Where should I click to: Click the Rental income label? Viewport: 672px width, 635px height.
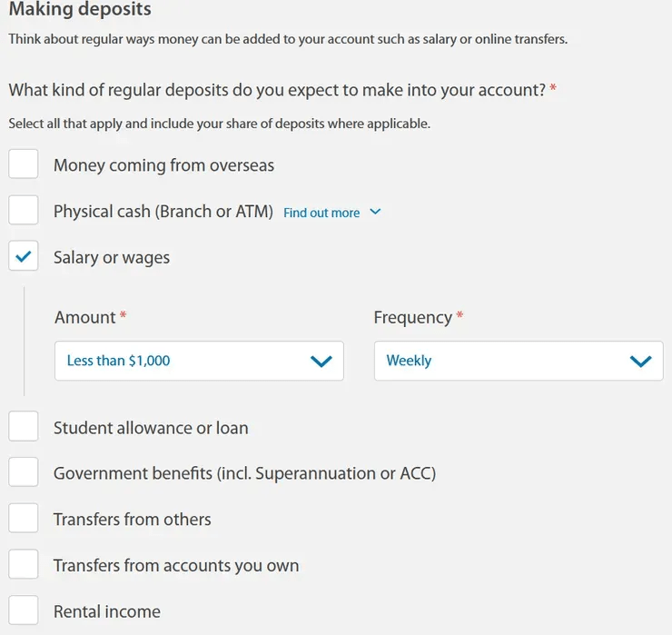107,611
